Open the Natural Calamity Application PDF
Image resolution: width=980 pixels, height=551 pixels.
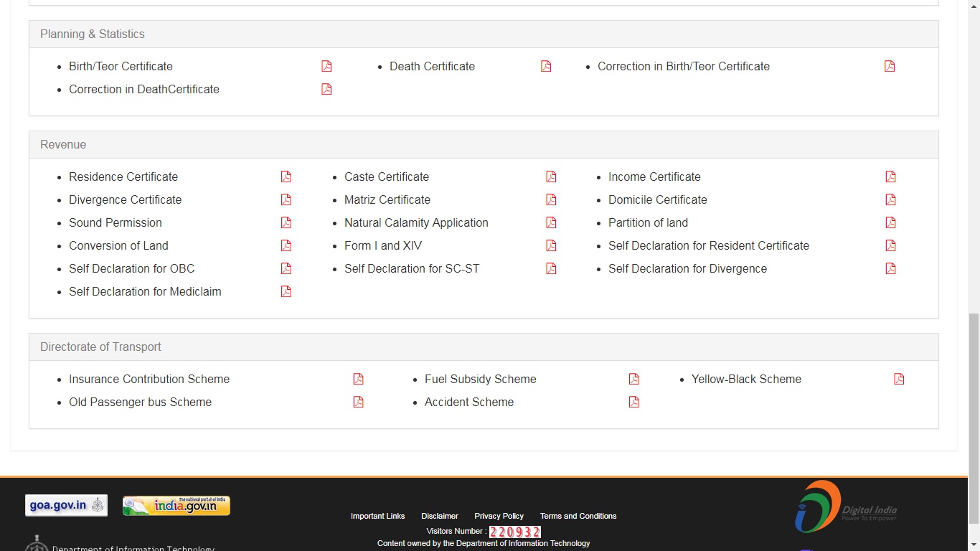pyautogui.click(x=550, y=222)
